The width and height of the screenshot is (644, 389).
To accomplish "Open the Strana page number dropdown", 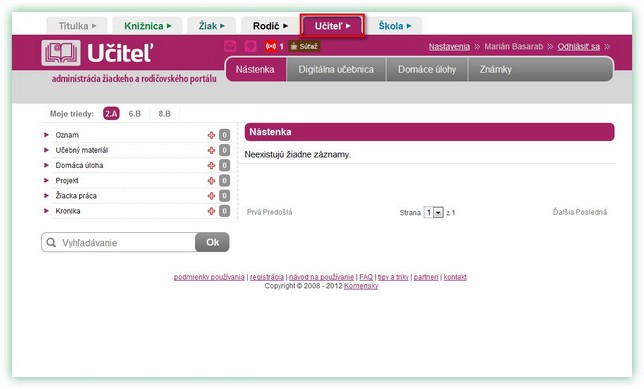I will click(434, 212).
